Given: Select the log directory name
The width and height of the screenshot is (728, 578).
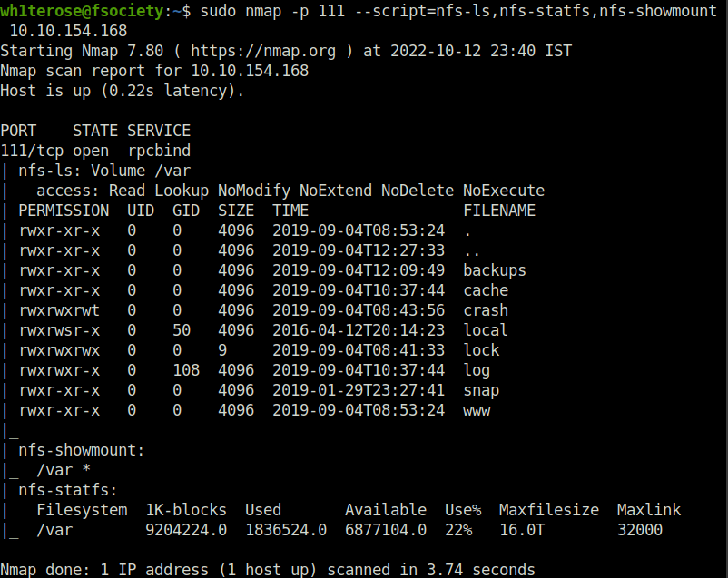Looking at the screenshot, I should pyautogui.click(x=477, y=370).
